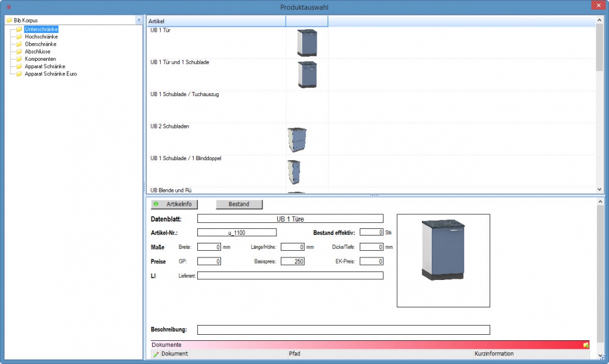Image resolution: width=609 pixels, height=364 pixels.
Task: Select the UB 1 Tür und 1 Schublade row
Action: [x=371, y=75]
